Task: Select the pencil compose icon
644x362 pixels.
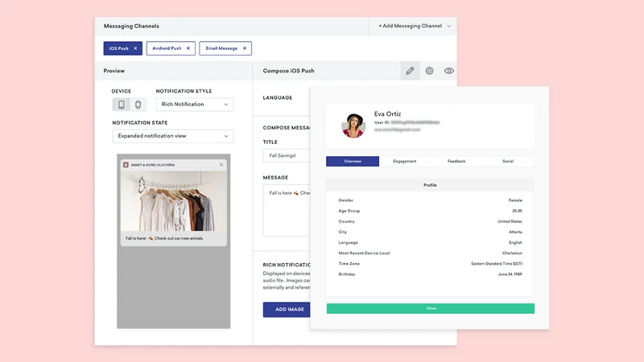Action: pos(410,71)
